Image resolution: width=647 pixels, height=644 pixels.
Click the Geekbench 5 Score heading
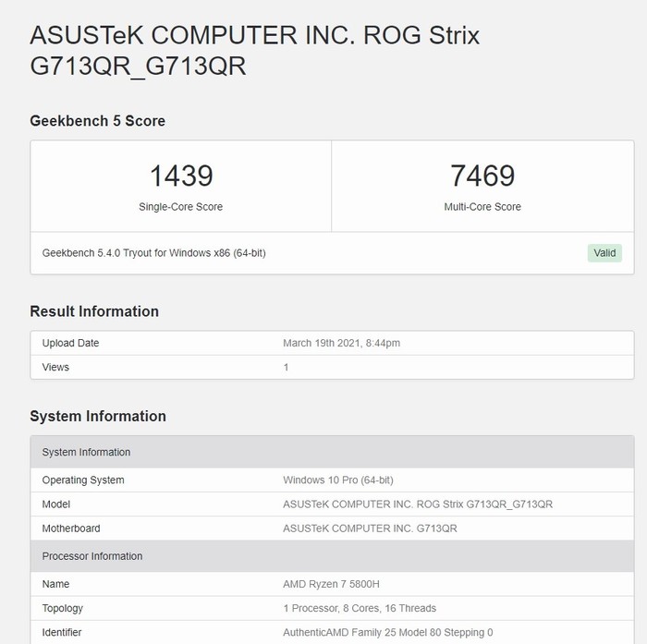click(x=98, y=121)
